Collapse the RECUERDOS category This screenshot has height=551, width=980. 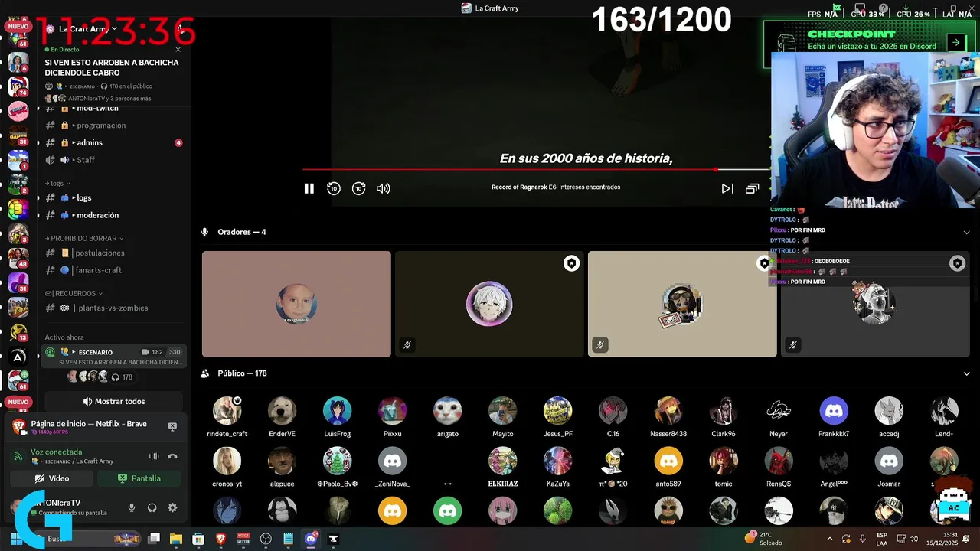coord(73,293)
